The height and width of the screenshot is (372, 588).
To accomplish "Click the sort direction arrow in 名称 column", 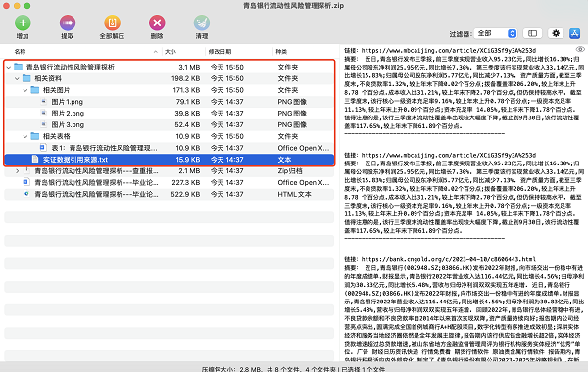I will point(156,52).
